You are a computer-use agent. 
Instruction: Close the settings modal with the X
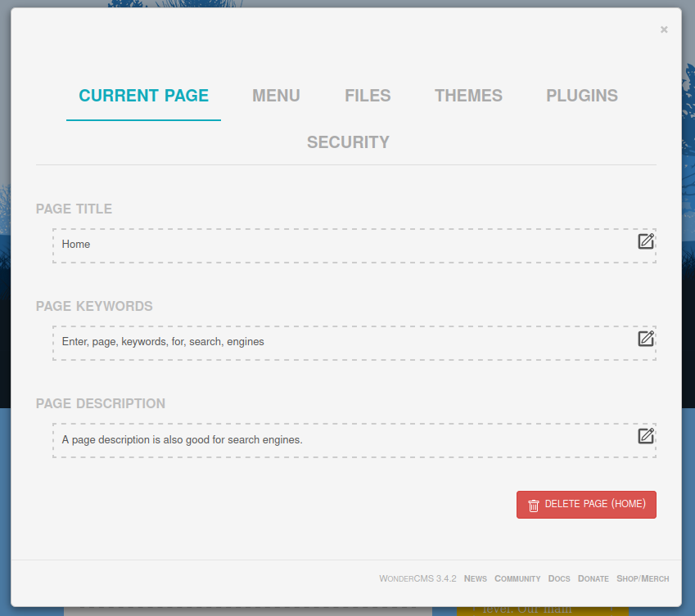(664, 29)
